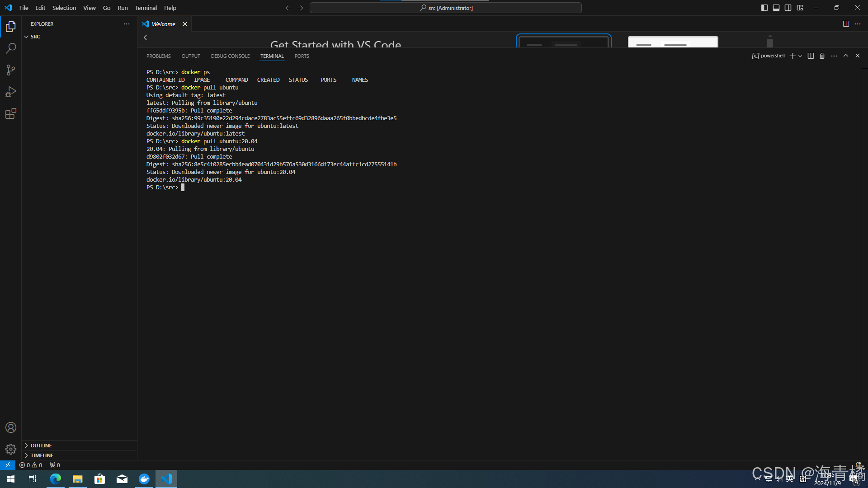Open the Edit menu
868x488 pixels.
[40, 8]
